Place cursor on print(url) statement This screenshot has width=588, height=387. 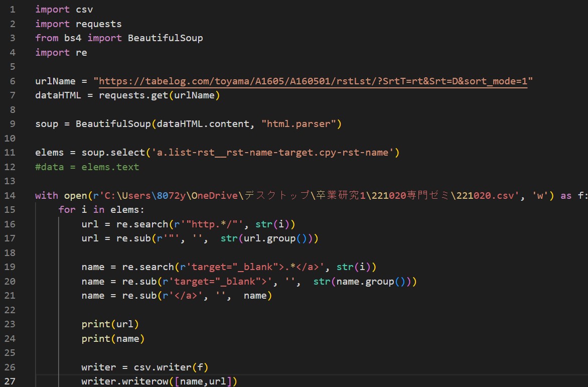tap(110, 324)
